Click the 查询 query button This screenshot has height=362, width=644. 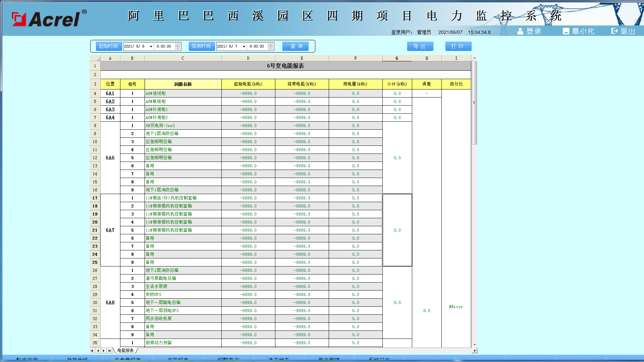(295, 46)
